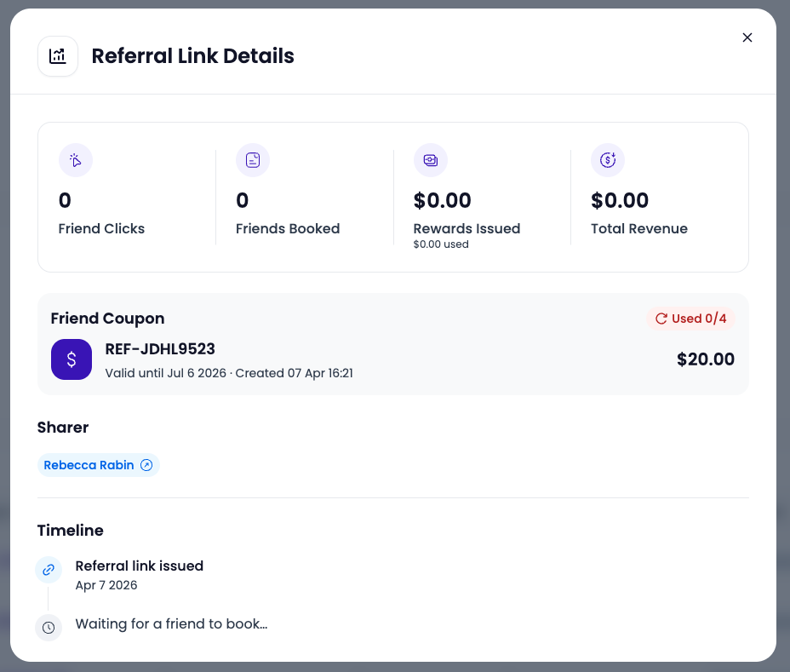Open the Rebecca Rabin sharer link
This screenshot has height=672, width=790.
pyautogui.click(x=98, y=465)
